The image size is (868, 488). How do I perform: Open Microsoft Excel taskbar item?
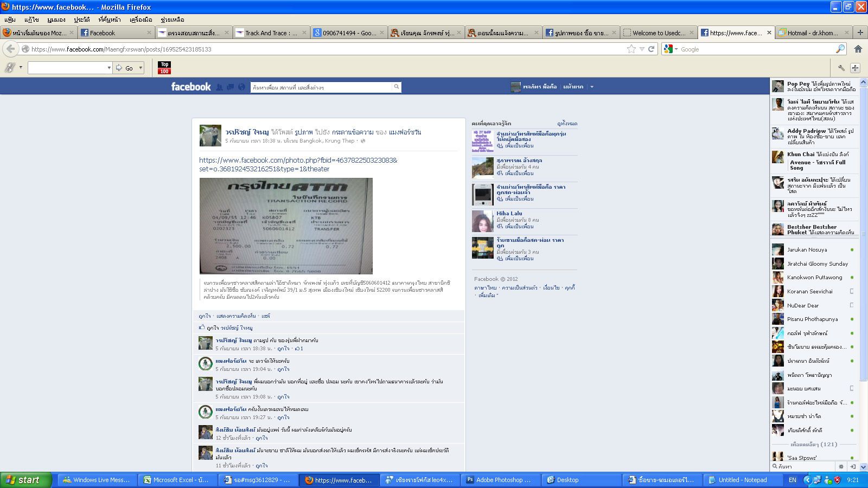(178, 480)
